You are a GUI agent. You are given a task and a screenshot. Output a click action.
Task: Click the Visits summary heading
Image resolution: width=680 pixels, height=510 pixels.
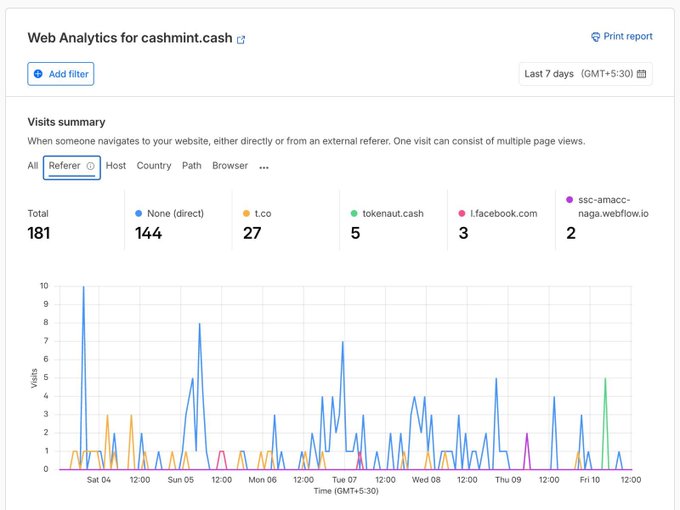coord(66,122)
